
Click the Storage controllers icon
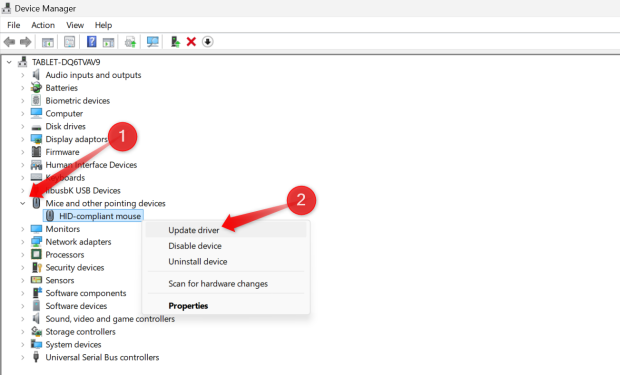coord(36,331)
